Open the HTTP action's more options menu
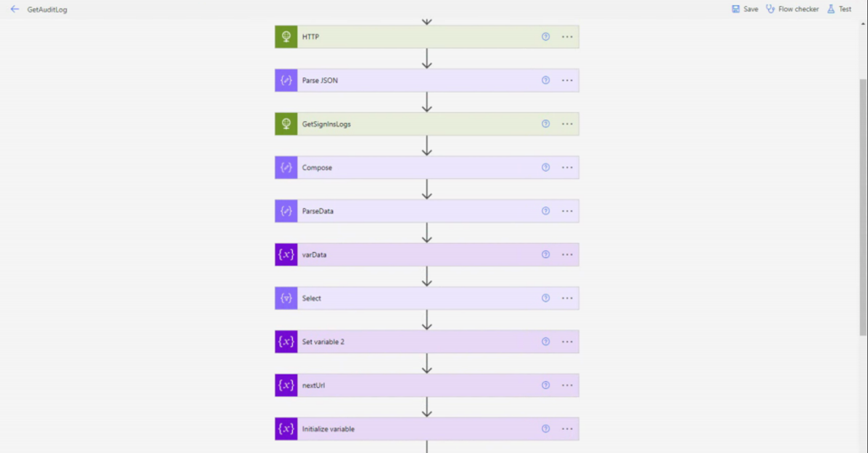Screen dimensions: 868x453 coord(567,36)
